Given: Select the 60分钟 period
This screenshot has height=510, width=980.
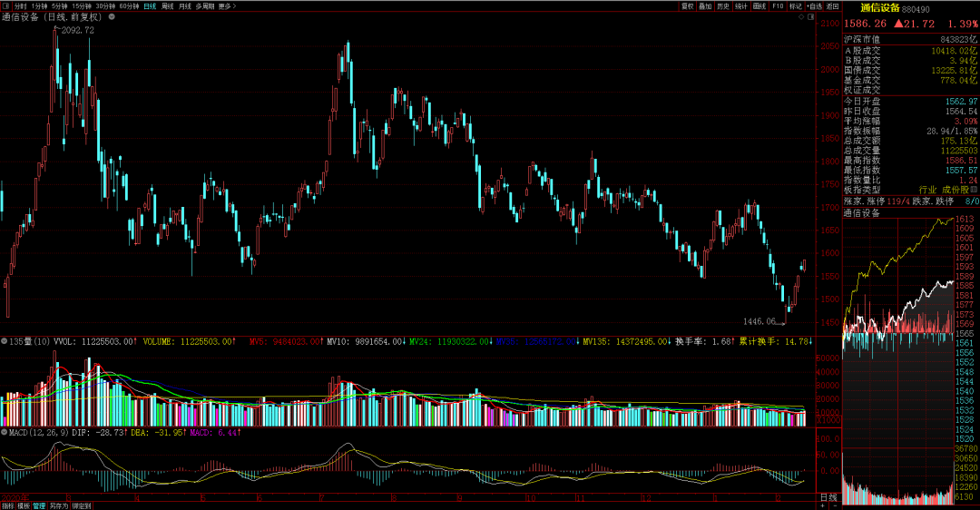Looking at the screenshot, I should (x=130, y=6).
